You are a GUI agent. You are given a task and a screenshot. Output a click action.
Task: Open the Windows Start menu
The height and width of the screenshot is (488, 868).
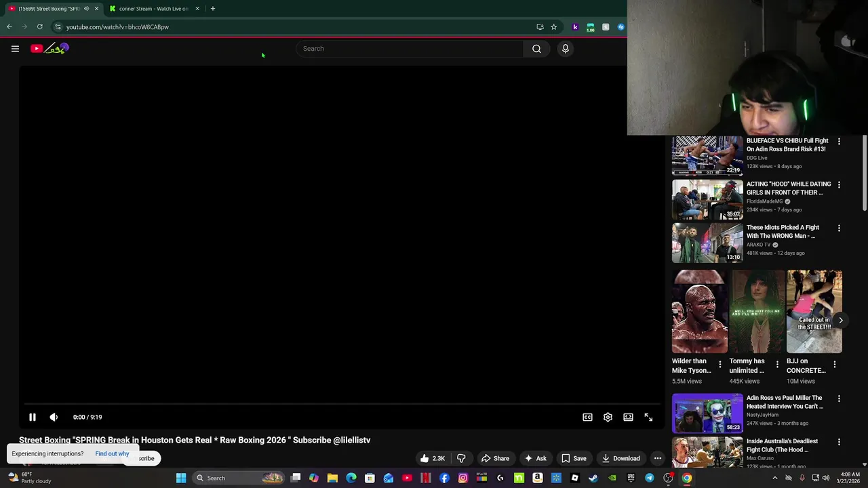(181, 478)
